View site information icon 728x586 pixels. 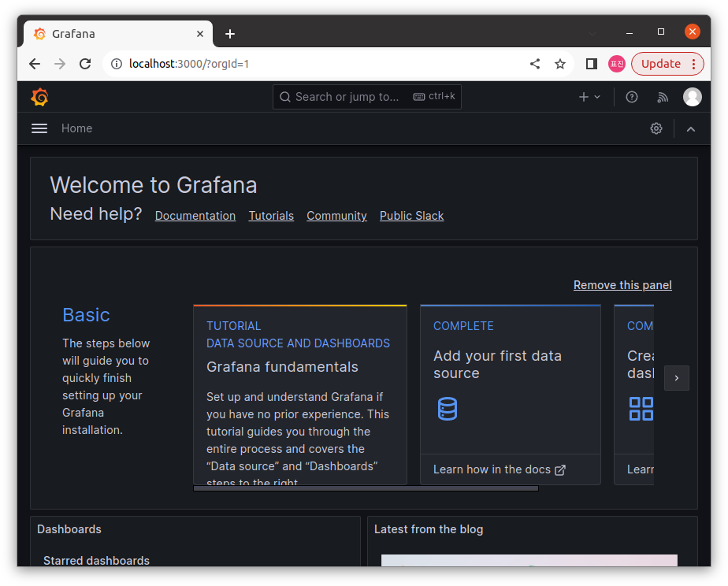[117, 64]
